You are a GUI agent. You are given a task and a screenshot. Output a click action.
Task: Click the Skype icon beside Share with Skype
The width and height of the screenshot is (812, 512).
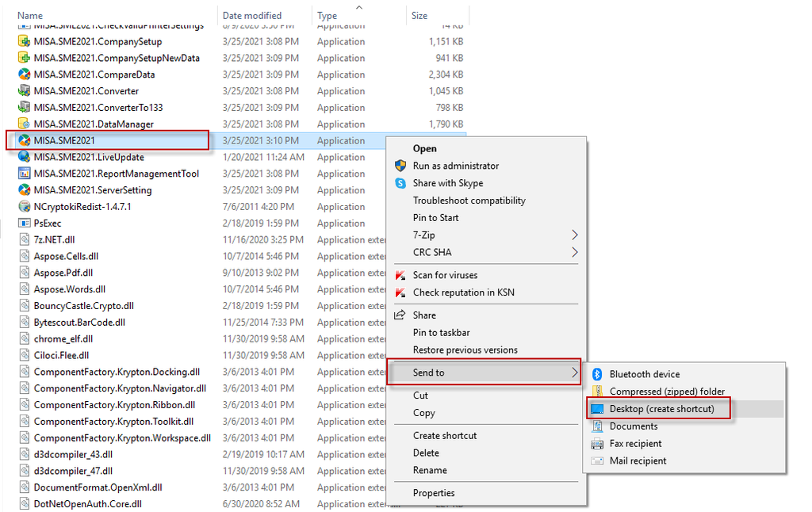(x=400, y=183)
